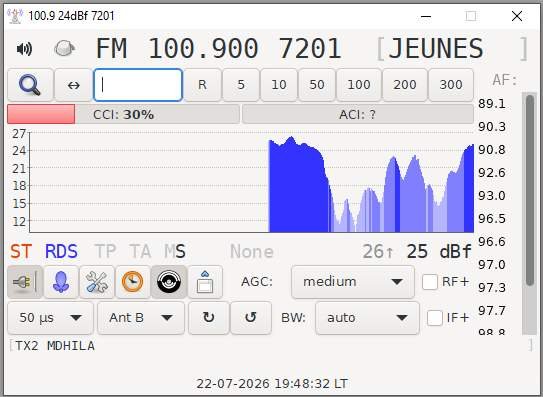Image resolution: width=543 pixels, height=397 pixels.
Task: Select AF frequency 97.0 in list
Action: pyautogui.click(x=492, y=265)
